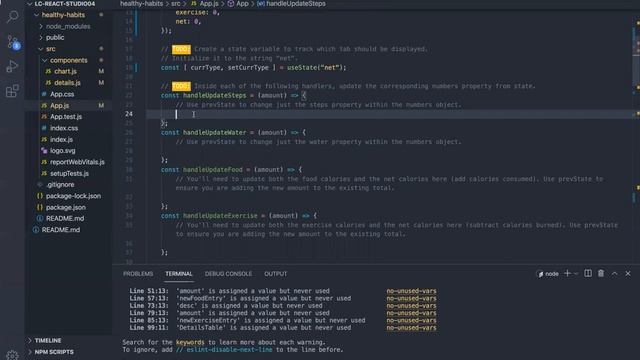Open the .gitignore file
640x360 pixels.
click(60, 184)
